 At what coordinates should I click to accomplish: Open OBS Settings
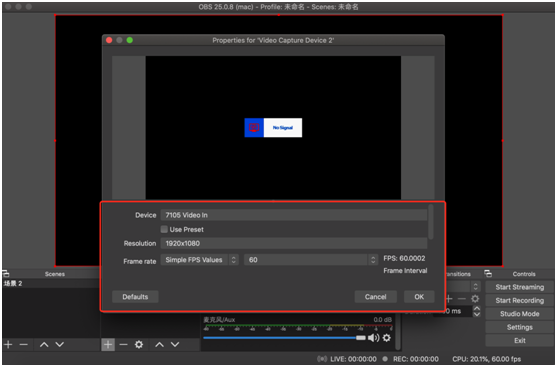coord(519,327)
